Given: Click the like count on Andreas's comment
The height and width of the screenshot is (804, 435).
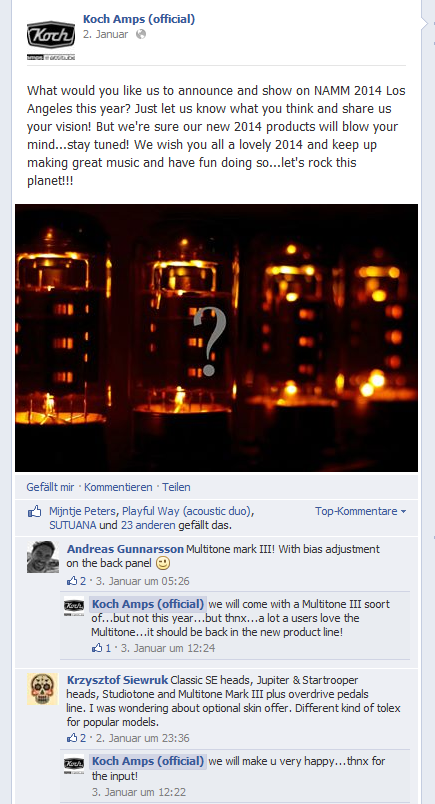Looking at the screenshot, I should point(76,581).
